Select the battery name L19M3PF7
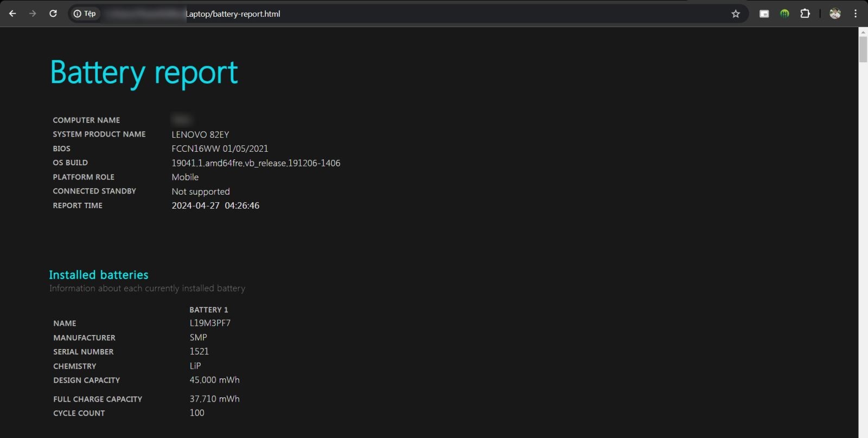 (x=210, y=323)
